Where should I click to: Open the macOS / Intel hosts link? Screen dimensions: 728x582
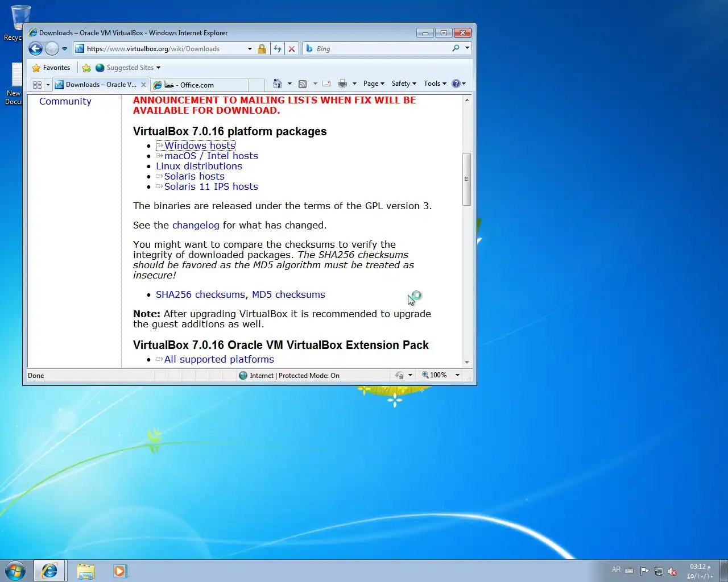tap(211, 156)
